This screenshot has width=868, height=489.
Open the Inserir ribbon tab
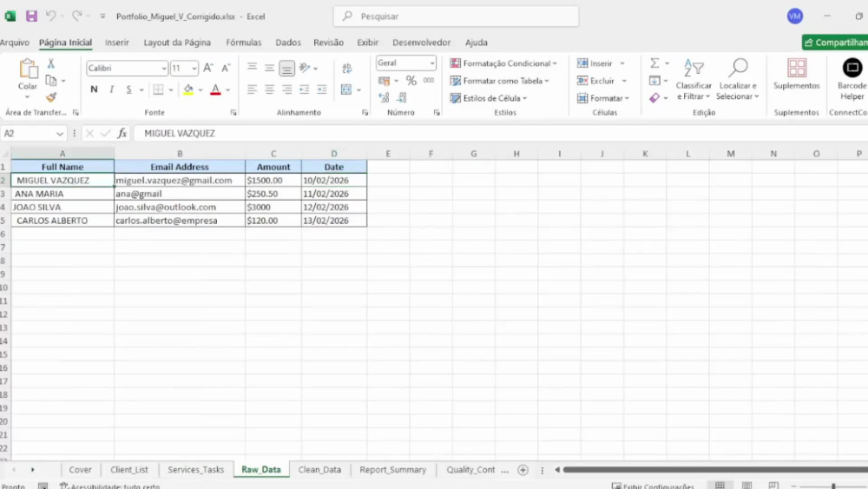117,42
